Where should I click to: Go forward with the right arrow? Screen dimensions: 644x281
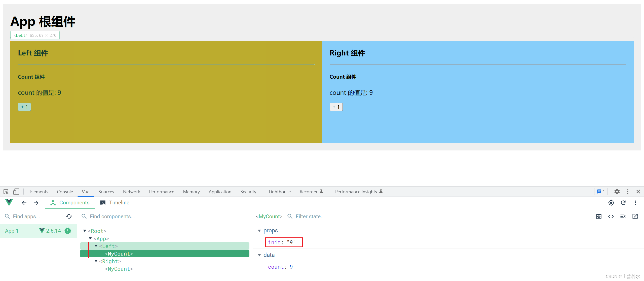tap(36, 203)
